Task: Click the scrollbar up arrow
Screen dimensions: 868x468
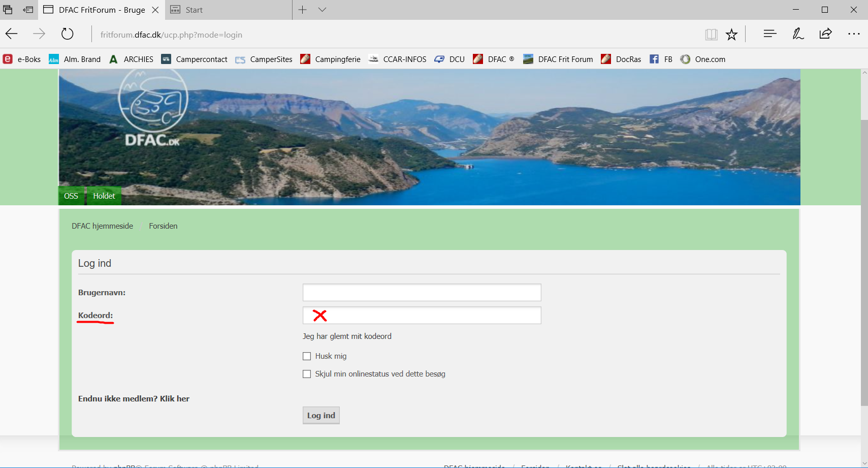Action: [x=864, y=73]
